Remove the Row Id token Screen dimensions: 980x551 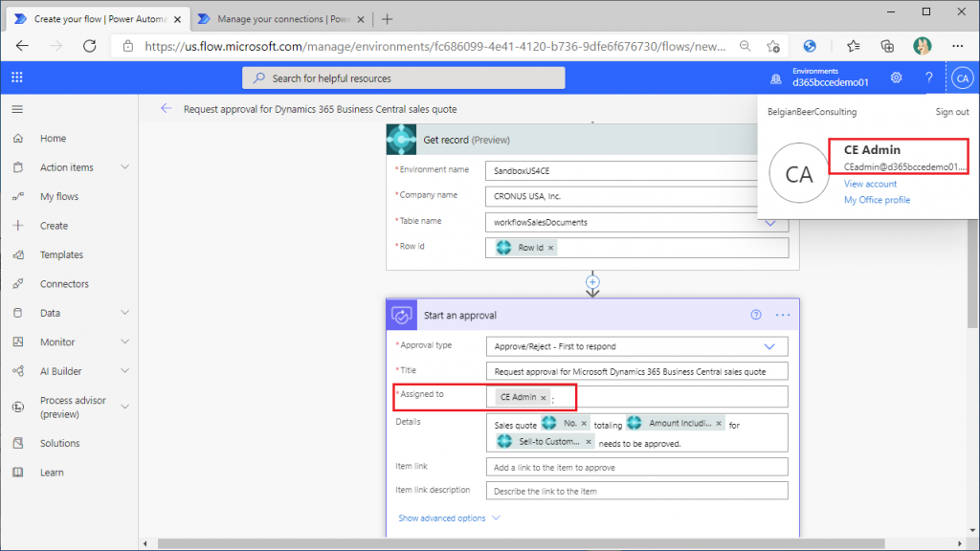550,248
